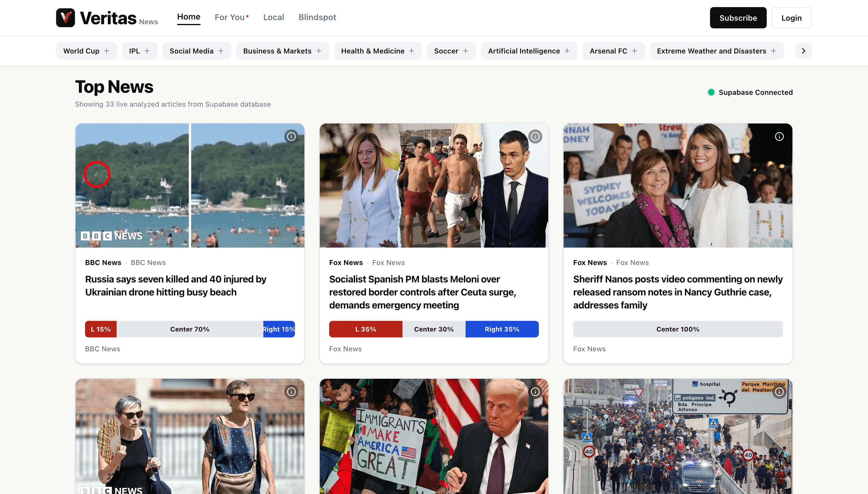Click L 35% bias segment on Fox article

pyautogui.click(x=366, y=329)
